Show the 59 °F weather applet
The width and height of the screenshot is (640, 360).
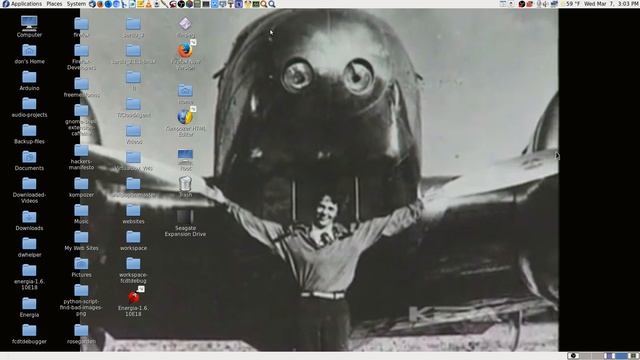click(x=571, y=4)
